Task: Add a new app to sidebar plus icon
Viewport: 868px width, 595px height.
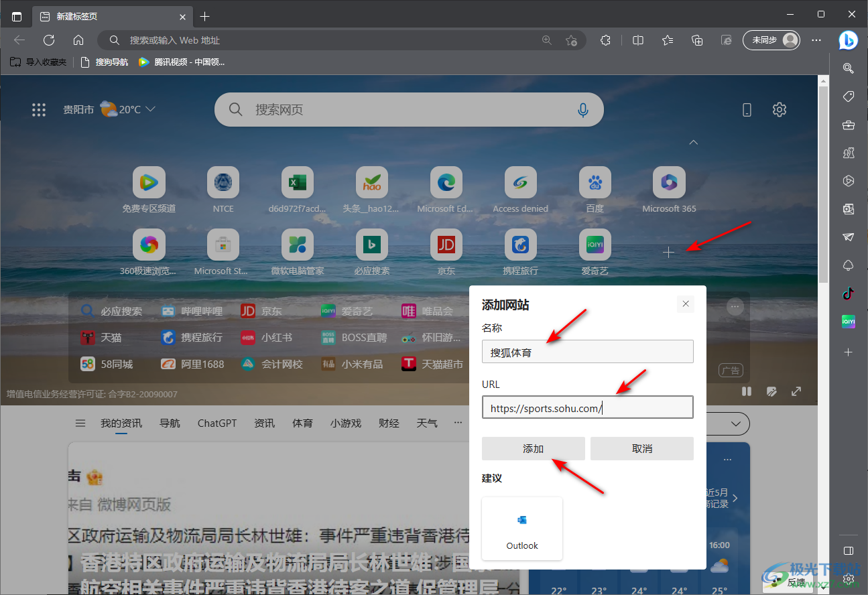Action: click(849, 352)
